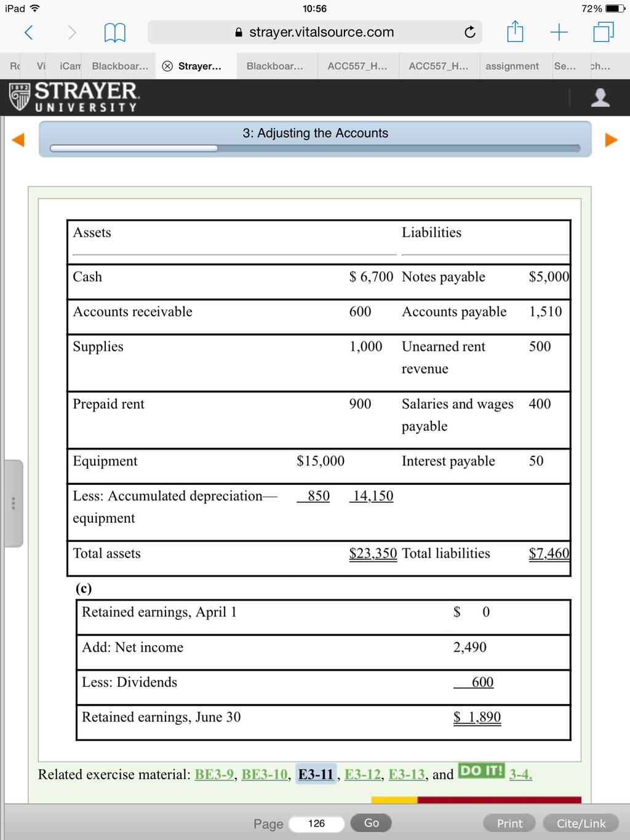Switch to the first ACC557_H tab
Viewport: 630px width, 840px height.
(x=357, y=66)
